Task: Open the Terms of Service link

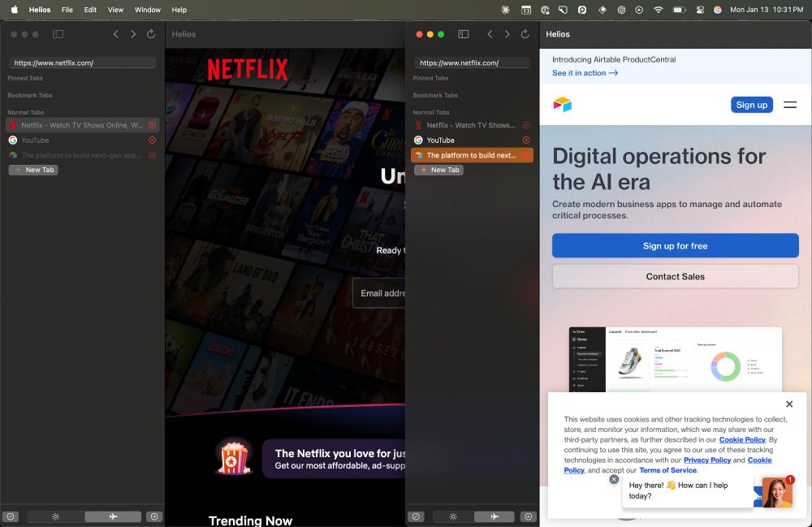Action: tap(668, 470)
